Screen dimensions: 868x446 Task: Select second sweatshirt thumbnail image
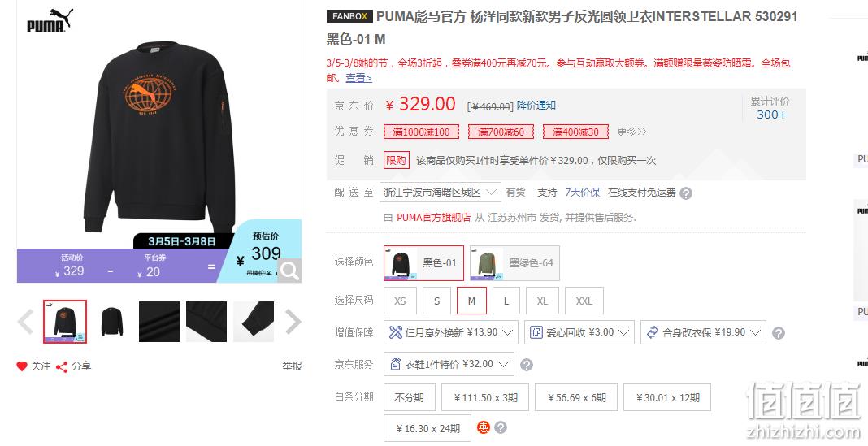tap(112, 322)
